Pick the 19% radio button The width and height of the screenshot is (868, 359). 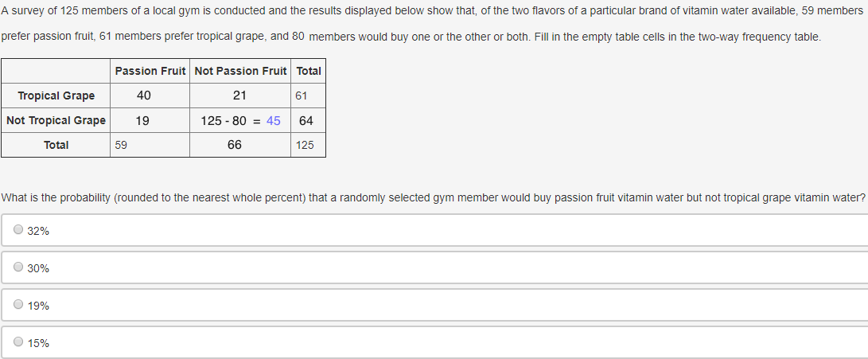[x=18, y=306]
